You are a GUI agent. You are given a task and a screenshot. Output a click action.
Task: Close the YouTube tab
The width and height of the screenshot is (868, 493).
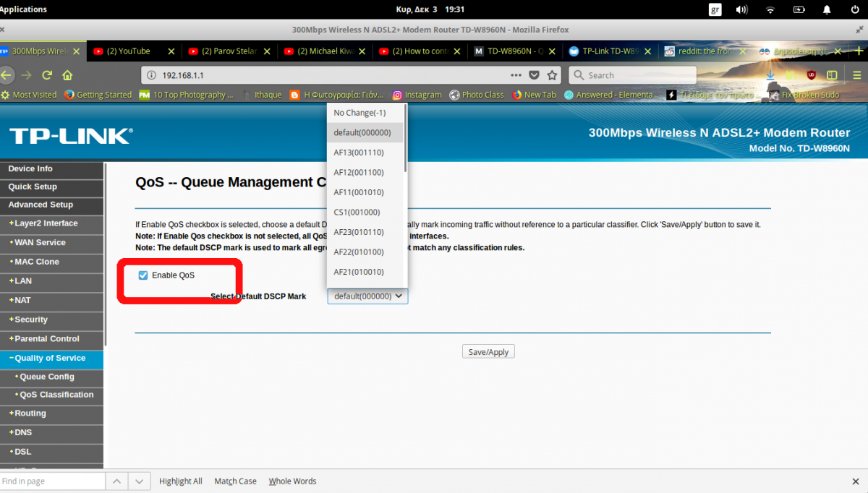171,51
